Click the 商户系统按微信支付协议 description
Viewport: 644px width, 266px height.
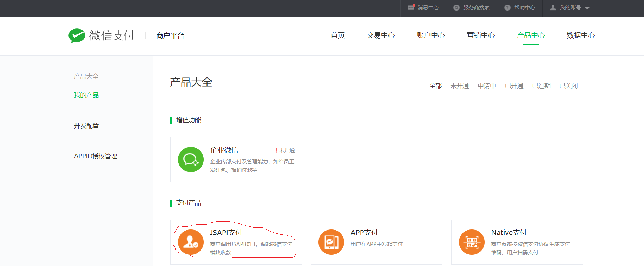point(533,248)
